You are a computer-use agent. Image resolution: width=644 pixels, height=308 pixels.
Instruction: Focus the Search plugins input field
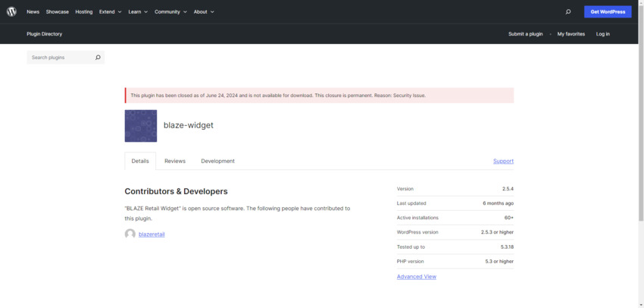(59, 58)
